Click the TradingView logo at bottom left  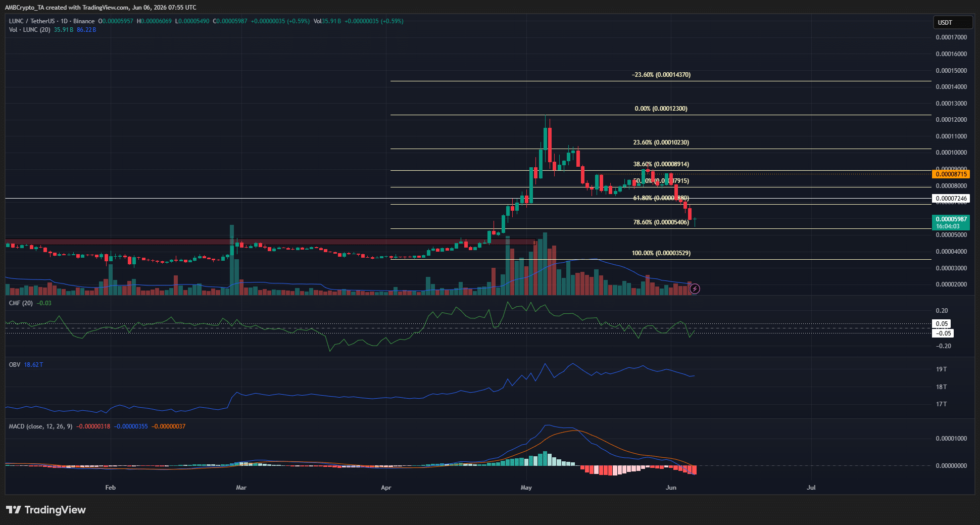coord(46,510)
